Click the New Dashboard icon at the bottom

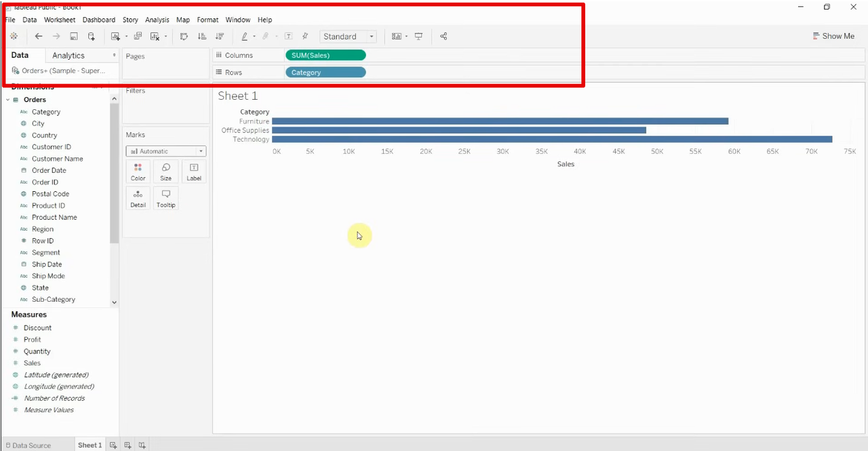tap(127, 444)
